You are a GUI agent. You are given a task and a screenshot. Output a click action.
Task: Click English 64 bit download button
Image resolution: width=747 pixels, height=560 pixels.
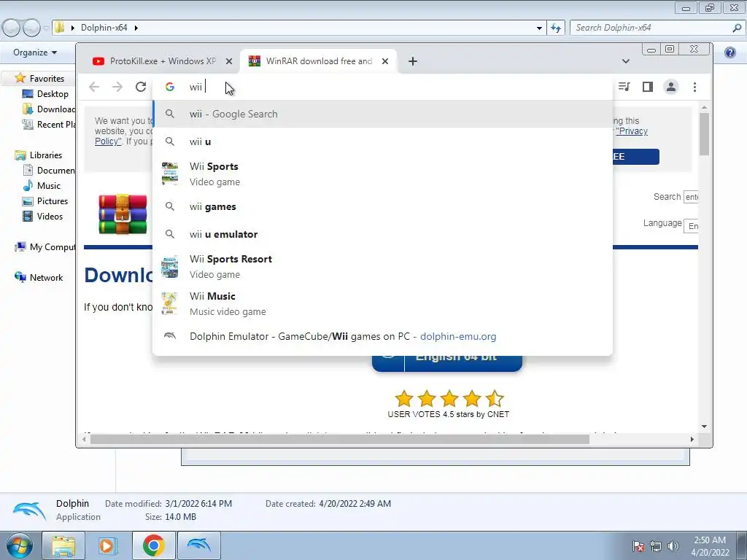pos(447,362)
